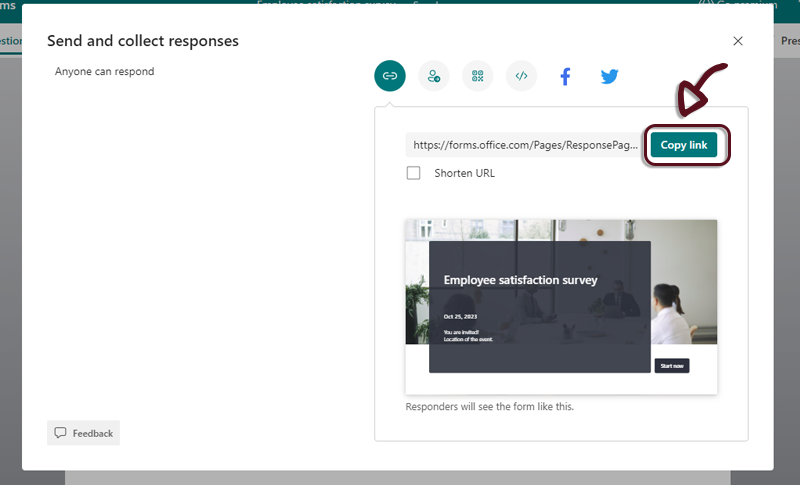800x485 pixels.
Task: Enable the Shorten URL checkbox
Action: tap(413, 173)
